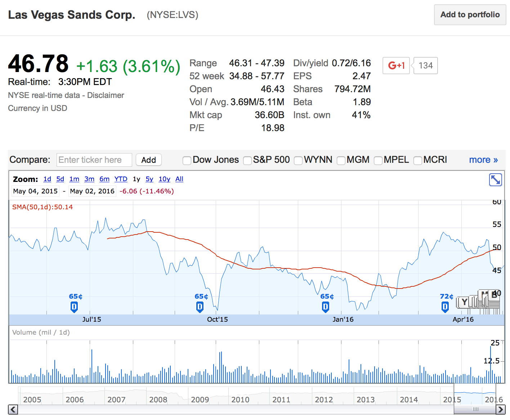The image size is (510, 420).
Task: Select the YTD zoom range
Action: pyautogui.click(x=121, y=179)
